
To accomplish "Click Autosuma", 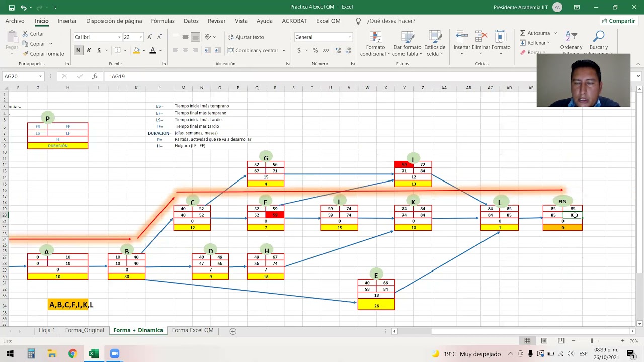I will point(535,33).
